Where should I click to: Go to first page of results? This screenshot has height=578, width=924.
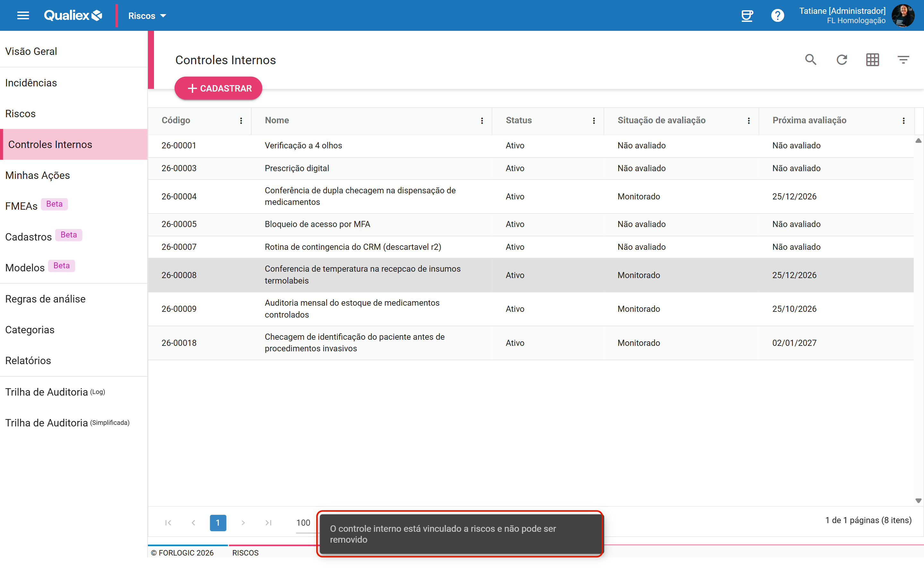click(168, 522)
